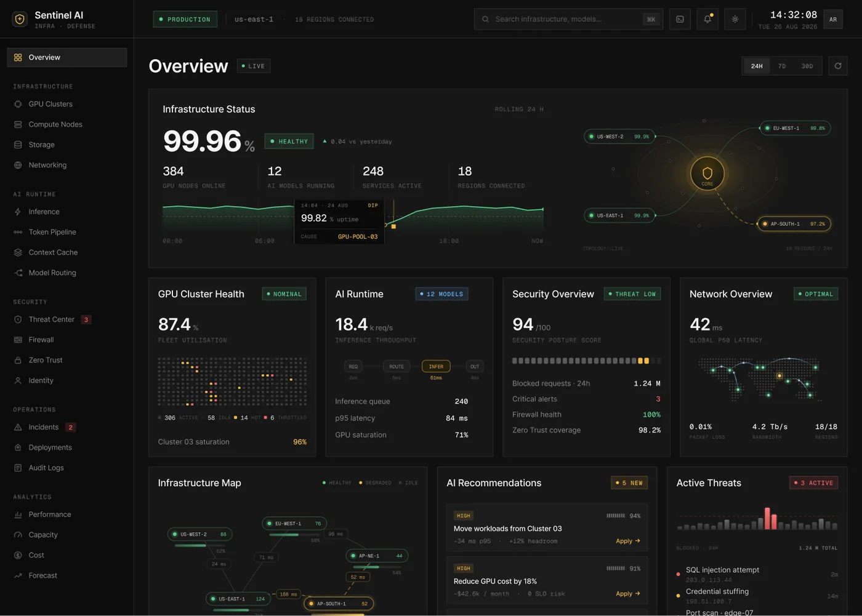The width and height of the screenshot is (862, 616).
Task: Open Identity in the Security section
Action: click(66, 380)
